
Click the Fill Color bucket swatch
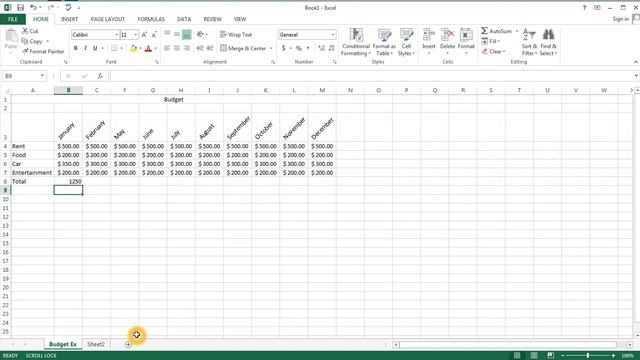[133, 48]
